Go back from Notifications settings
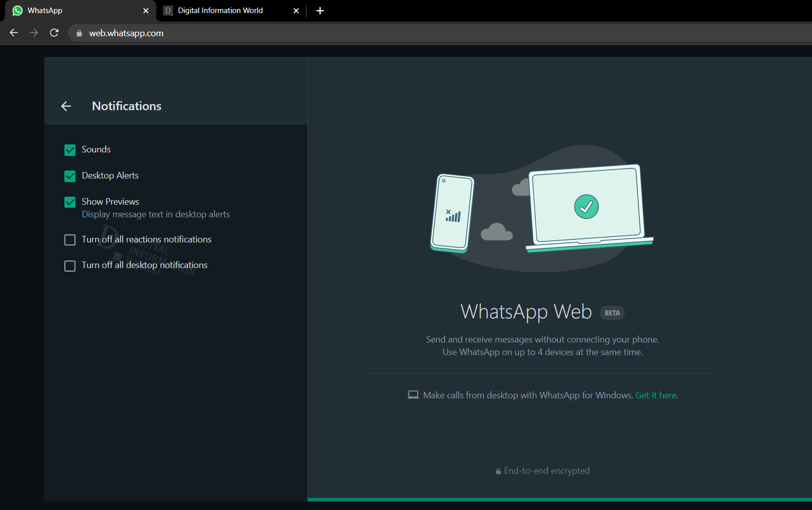Image resolution: width=812 pixels, height=510 pixels. point(66,106)
